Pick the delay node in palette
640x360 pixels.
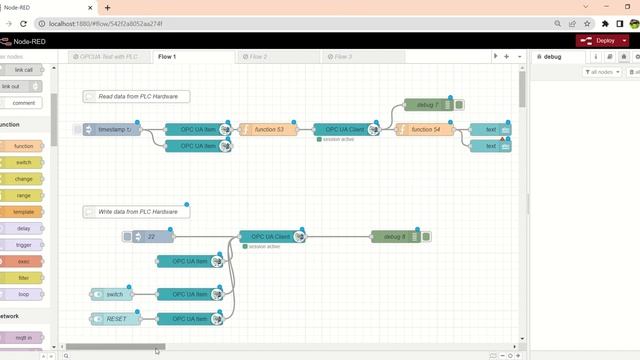tap(21, 229)
